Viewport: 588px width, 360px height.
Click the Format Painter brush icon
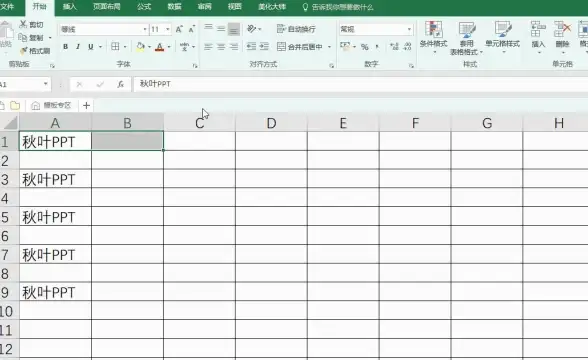pyautogui.click(x=24, y=51)
